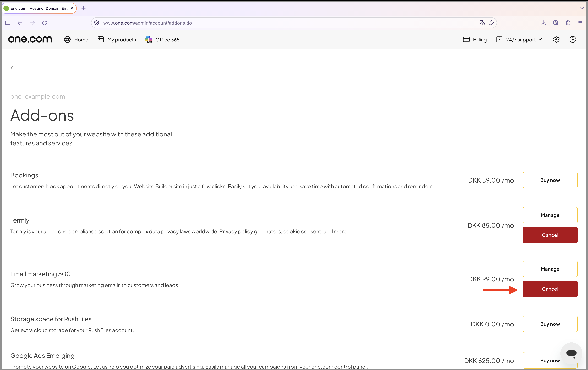588x370 pixels.
Task: Click the browser back button
Action: pyautogui.click(x=20, y=23)
